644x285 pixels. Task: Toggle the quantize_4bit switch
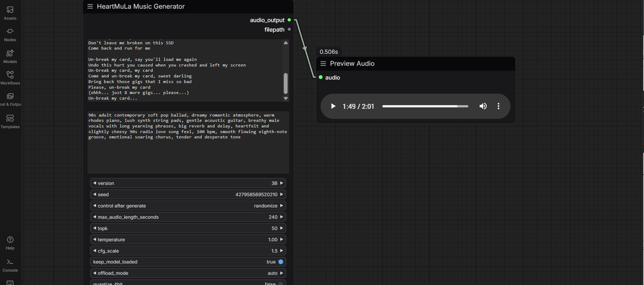(x=281, y=283)
